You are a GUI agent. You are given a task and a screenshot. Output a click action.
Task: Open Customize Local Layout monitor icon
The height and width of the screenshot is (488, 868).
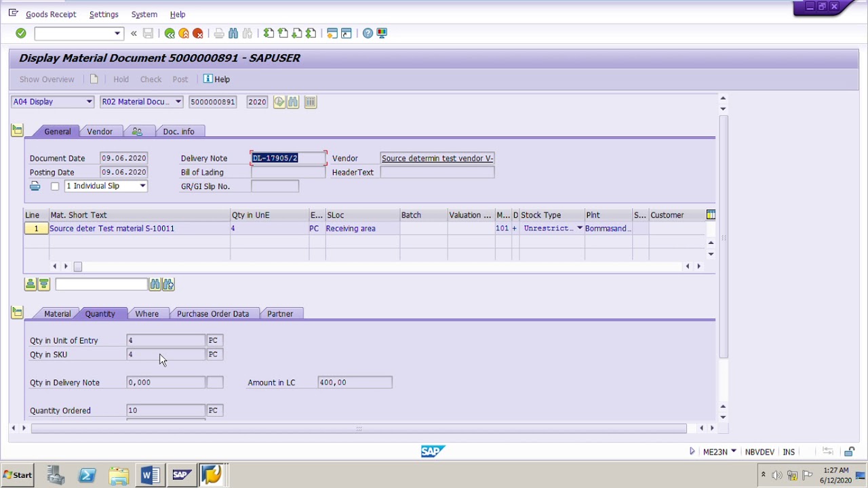click(x=382, y=33)
